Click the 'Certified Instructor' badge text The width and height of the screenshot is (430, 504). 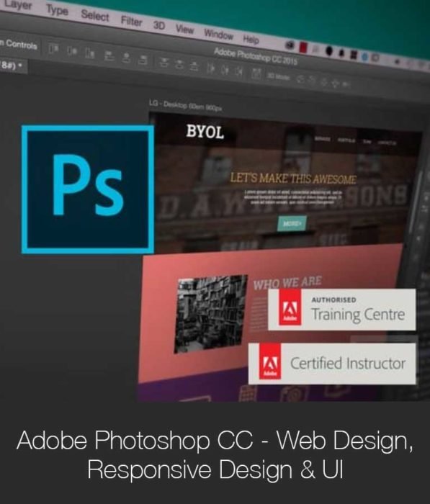348,363
